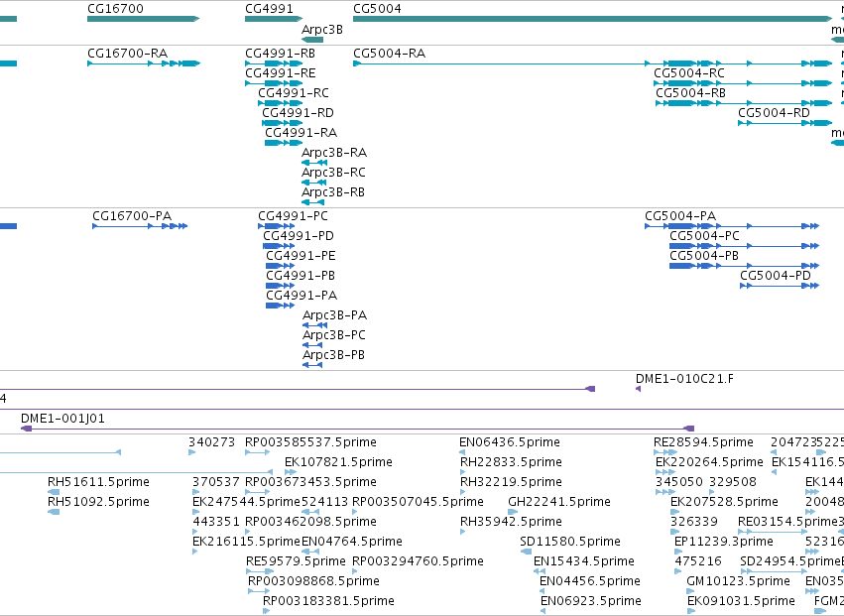Select transcript Arpc3B-RB
Viewport: 844px width, 616px height.
pyautogui.click(x=333, y=192)
